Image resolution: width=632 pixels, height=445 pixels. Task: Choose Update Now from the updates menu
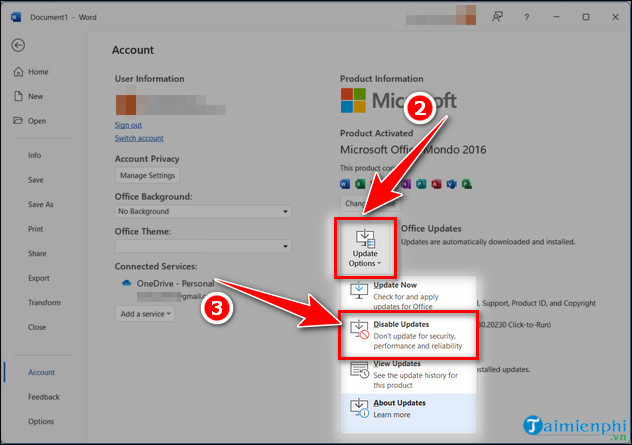click(x=409, y=295)
